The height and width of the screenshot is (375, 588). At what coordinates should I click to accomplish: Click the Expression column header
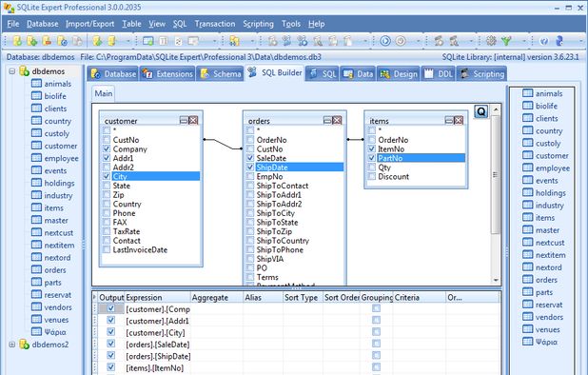[158, 297]
